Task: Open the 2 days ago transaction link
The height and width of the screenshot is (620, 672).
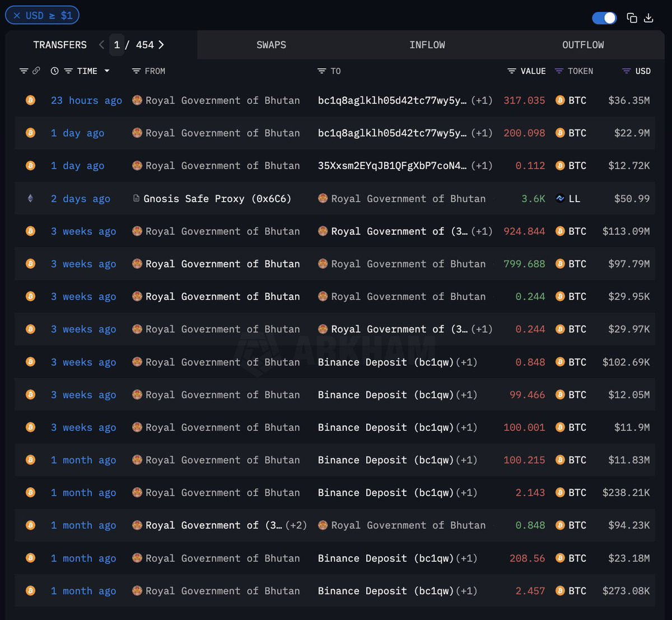Action: click(81, 199)
